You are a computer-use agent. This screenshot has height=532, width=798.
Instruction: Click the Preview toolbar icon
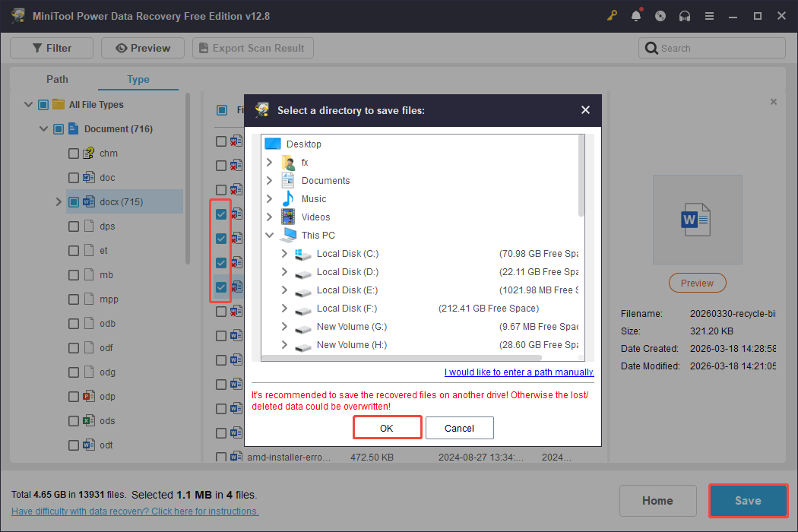coord(142,47)
